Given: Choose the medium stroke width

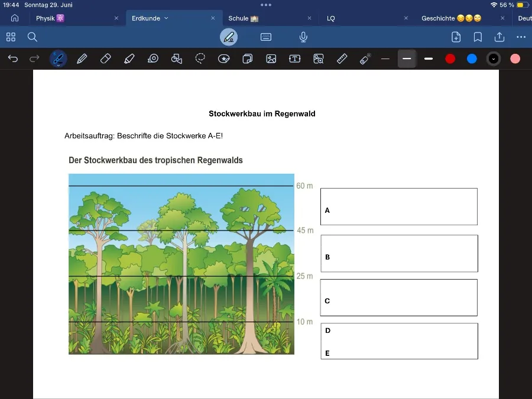Looking at the screenshot, I should (407, 59).
